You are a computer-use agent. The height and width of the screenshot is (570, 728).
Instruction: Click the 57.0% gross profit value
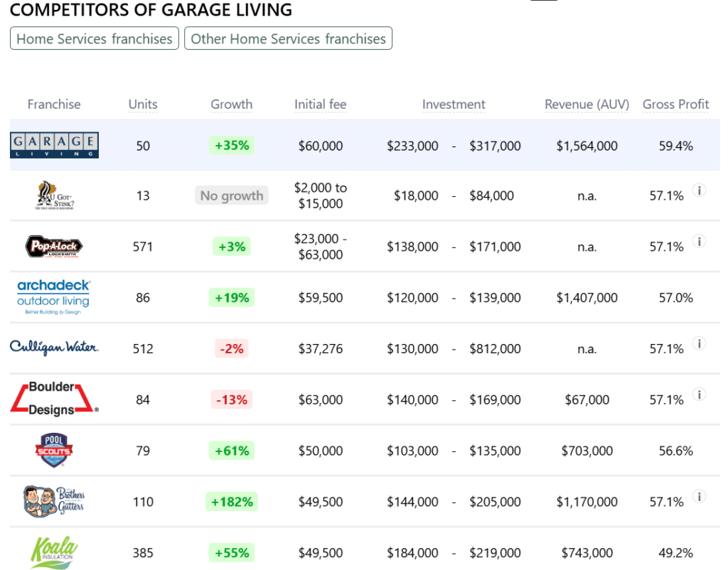tap(675, 298)
